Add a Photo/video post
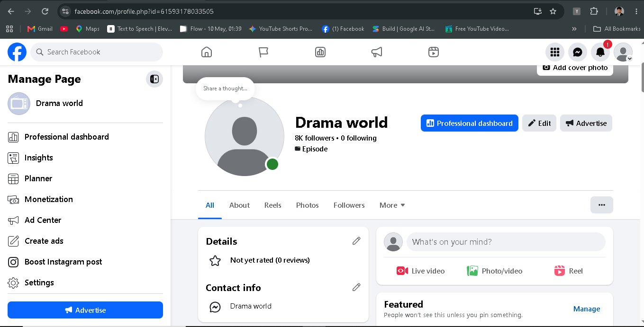 coord(495,271)
